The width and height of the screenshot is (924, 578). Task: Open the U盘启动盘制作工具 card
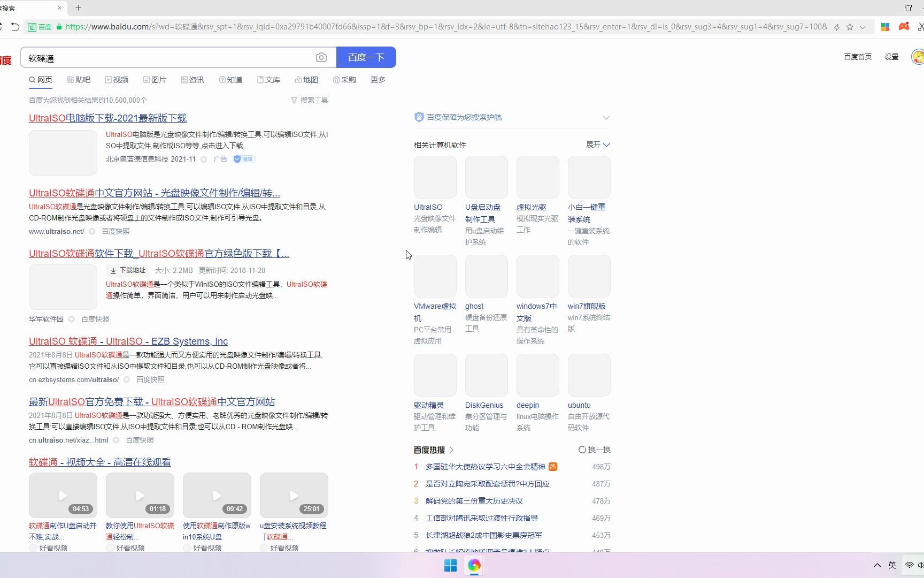pos(487,177)
